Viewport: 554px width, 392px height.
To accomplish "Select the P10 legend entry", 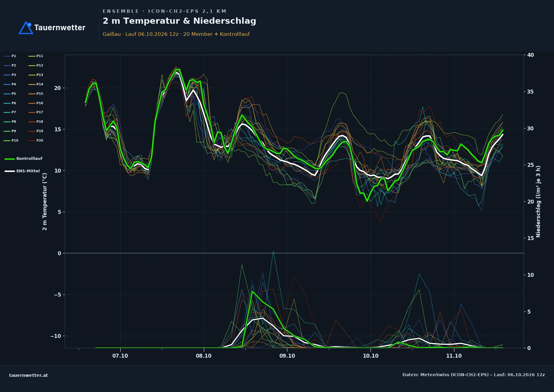I will (11, 140).
